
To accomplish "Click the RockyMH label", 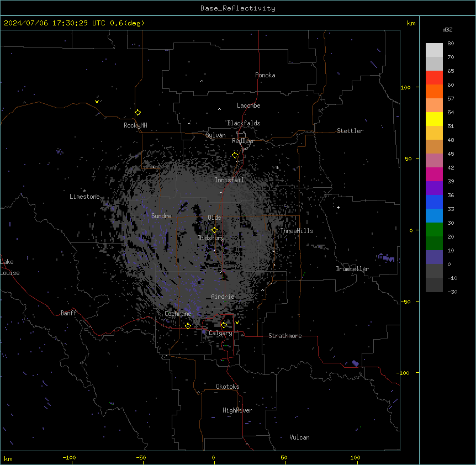I will click(x=135, y=125).
